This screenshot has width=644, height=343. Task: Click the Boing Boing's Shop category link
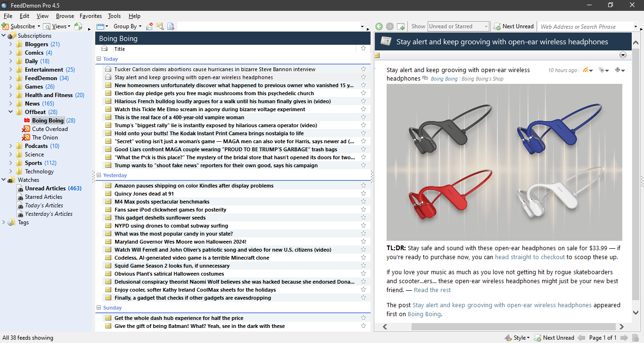pos(482,79)
